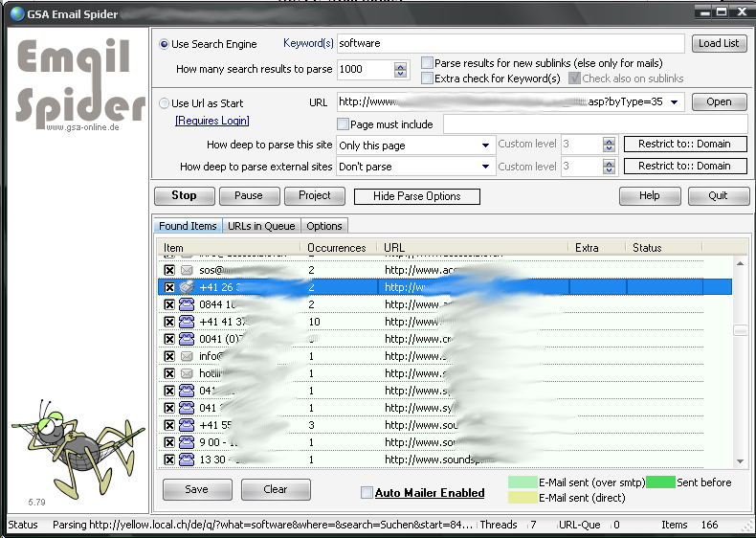Follow the Requires Login link
Viewport: 756px width, 538px height.
click(211, 121)
